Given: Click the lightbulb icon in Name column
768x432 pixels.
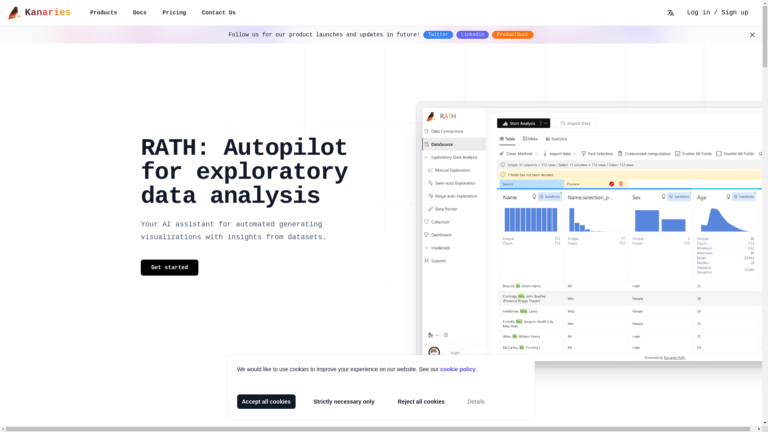Looking at the screenshot, I should point(534,197).
